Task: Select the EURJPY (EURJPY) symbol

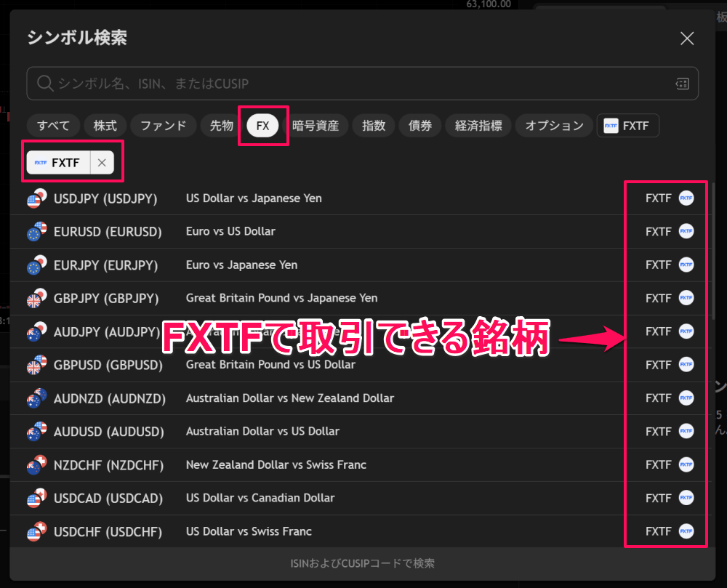Action: (x=105, y=265)
